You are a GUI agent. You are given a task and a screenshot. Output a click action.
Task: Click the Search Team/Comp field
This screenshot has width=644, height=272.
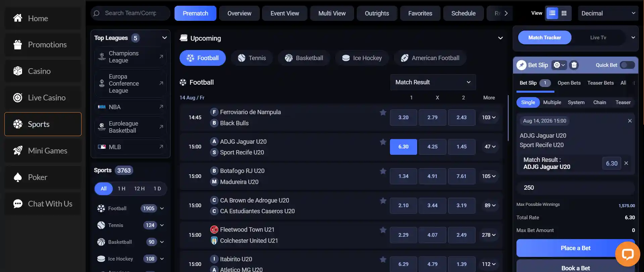tap(131, 13)
